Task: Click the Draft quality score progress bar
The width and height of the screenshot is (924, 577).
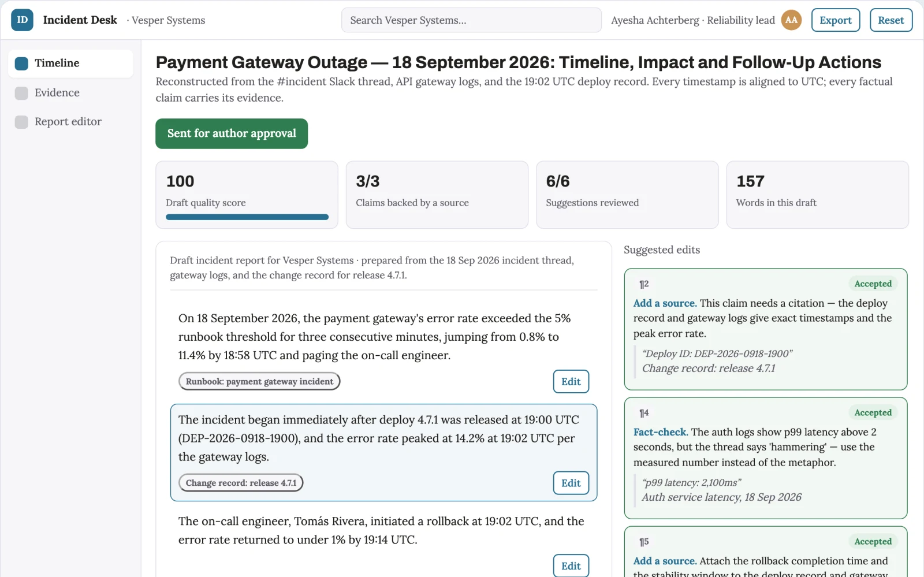Action: (x=247, y=217)
